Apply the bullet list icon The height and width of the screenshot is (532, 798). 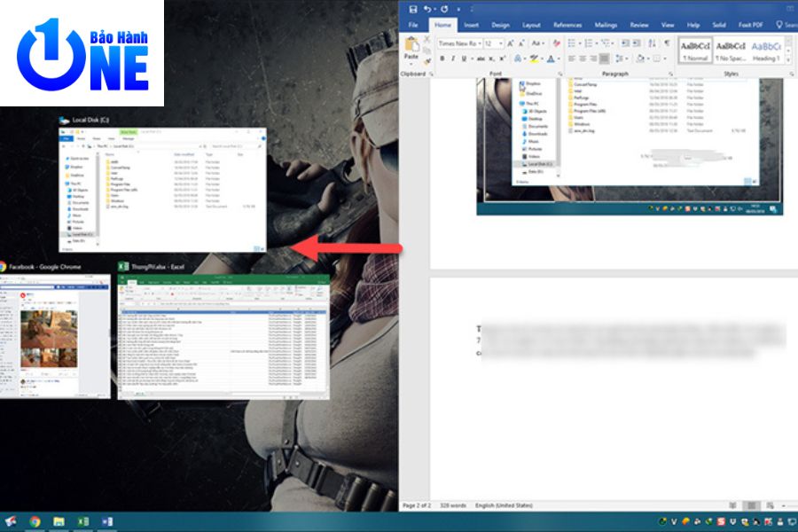[x=573, y=43]
